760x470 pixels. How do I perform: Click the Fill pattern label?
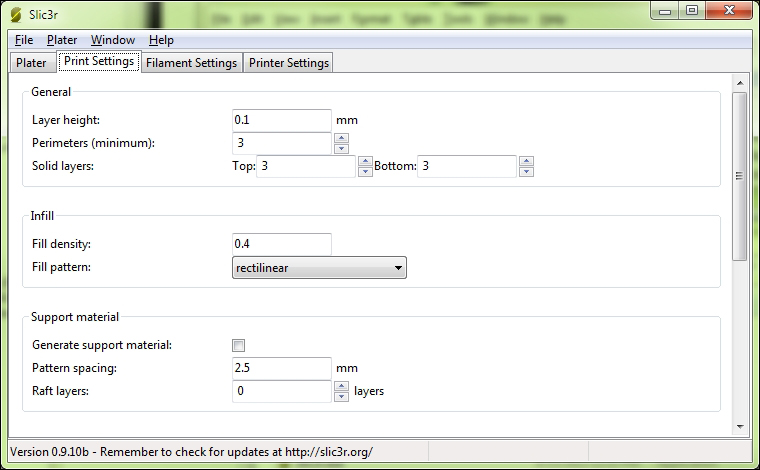pyautogui.click(x=62, y=267)
